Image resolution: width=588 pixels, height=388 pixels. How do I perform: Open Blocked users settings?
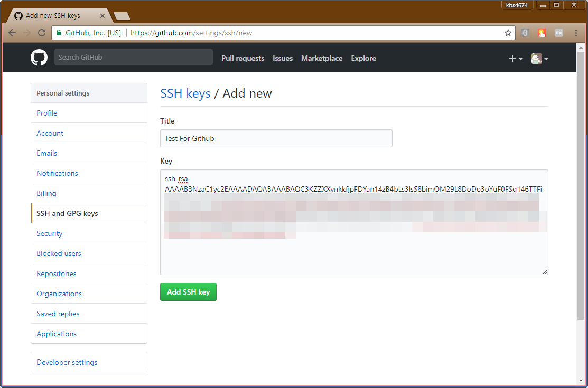coord(89,253)
